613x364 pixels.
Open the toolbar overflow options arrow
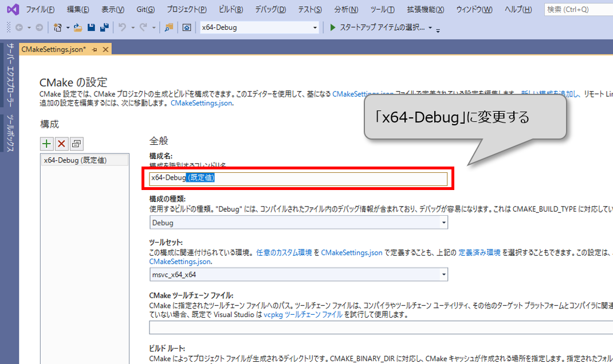click(438, 30)
